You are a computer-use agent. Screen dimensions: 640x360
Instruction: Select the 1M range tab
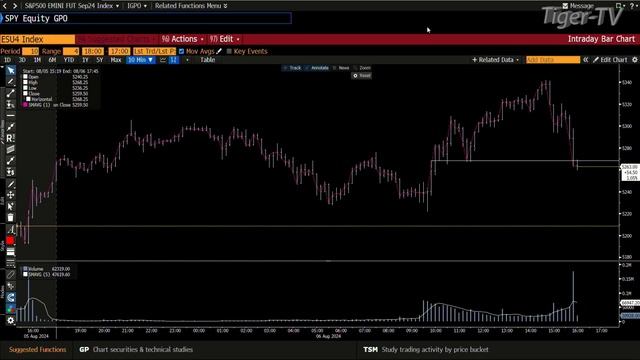[x=37, y=60]
